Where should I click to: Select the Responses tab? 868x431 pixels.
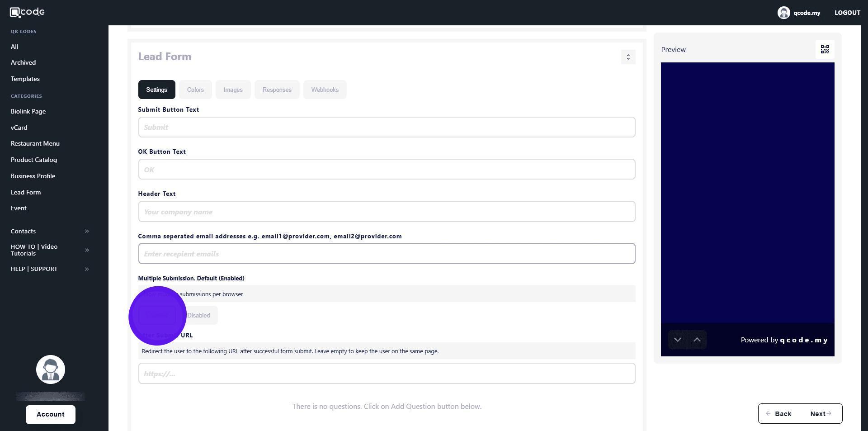pos(277,90)
